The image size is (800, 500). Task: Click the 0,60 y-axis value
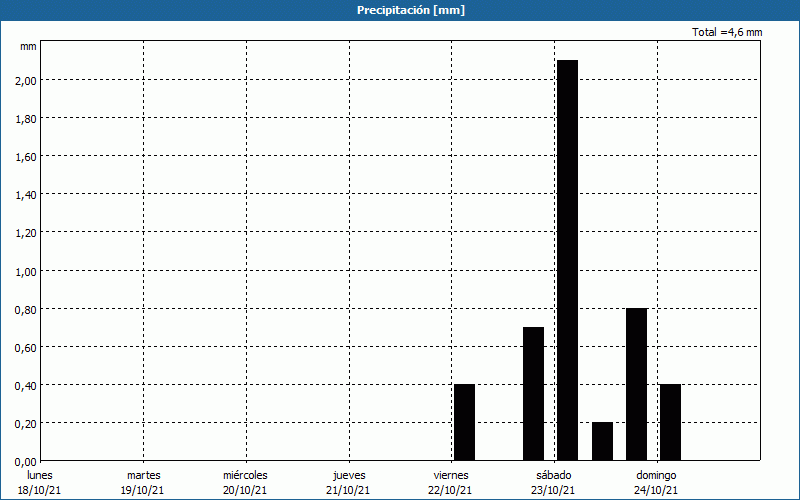tap(26, 347)
